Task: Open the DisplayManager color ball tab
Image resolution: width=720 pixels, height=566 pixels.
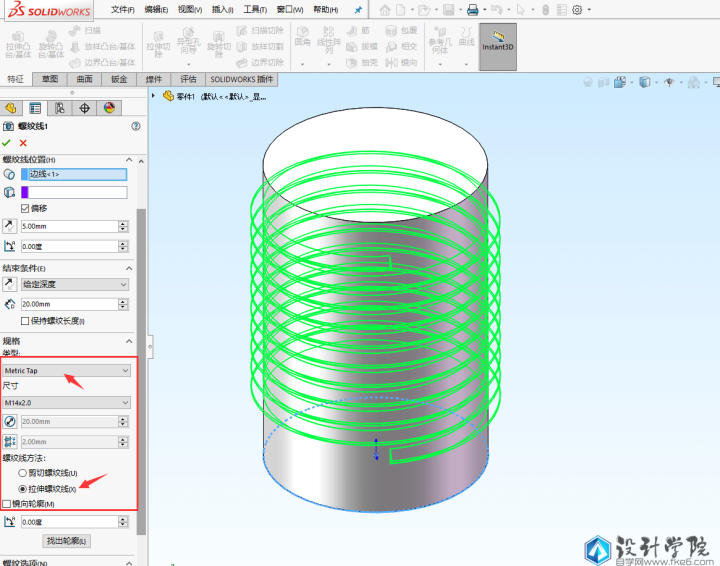Action: pos(109,108)
